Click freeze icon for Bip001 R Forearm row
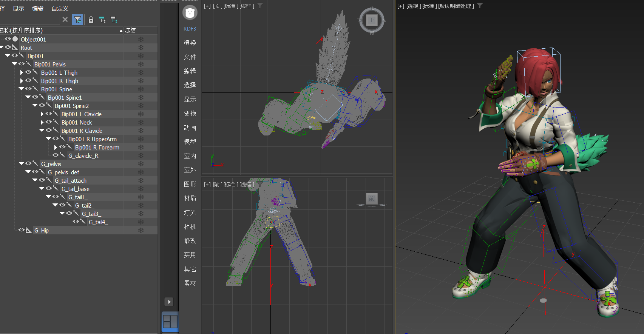 point(141,147)
